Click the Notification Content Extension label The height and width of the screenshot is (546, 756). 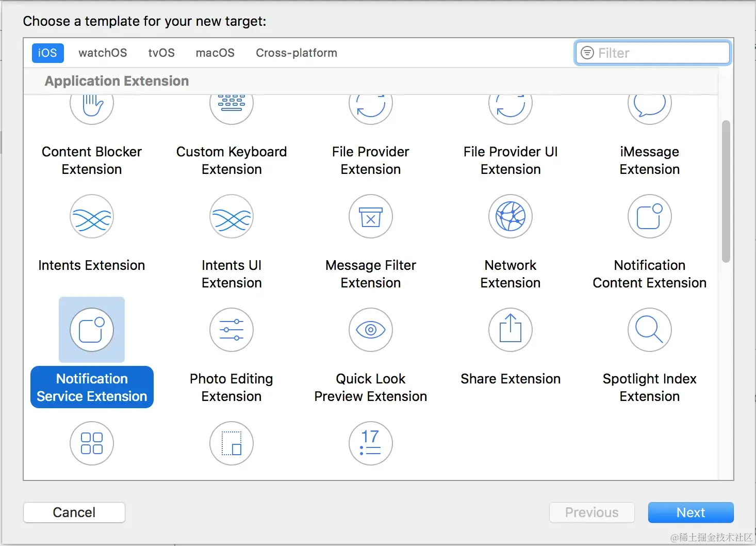tap(650, 274)
